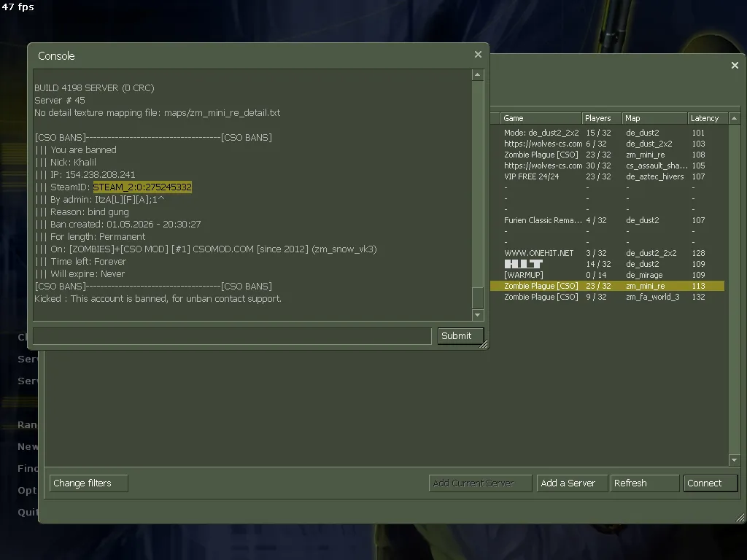Click the Add a Server button
This screenshot has width=747, height=560.
pos(572,483)
